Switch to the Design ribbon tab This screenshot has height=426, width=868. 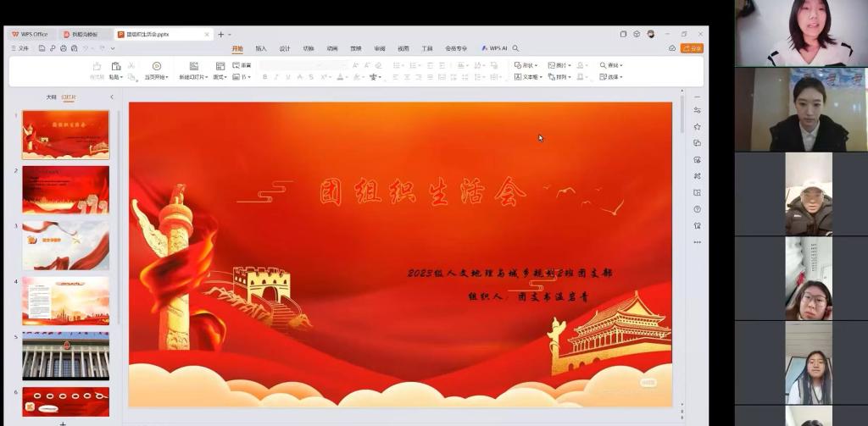(x=285, y=48)
